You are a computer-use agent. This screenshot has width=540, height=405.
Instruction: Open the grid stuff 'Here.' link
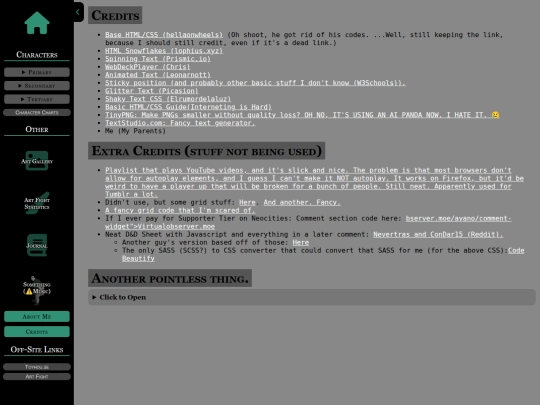pyautogui.click(x=247, y=202)
